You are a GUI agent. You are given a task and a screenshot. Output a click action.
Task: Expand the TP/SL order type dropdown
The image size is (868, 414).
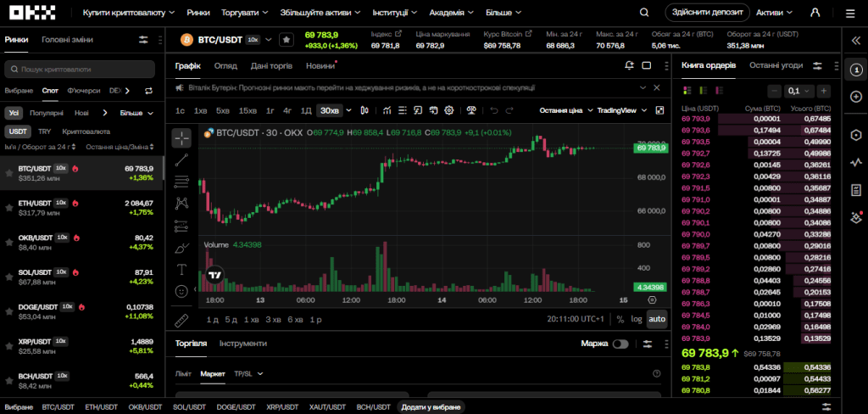pos(248,373)
